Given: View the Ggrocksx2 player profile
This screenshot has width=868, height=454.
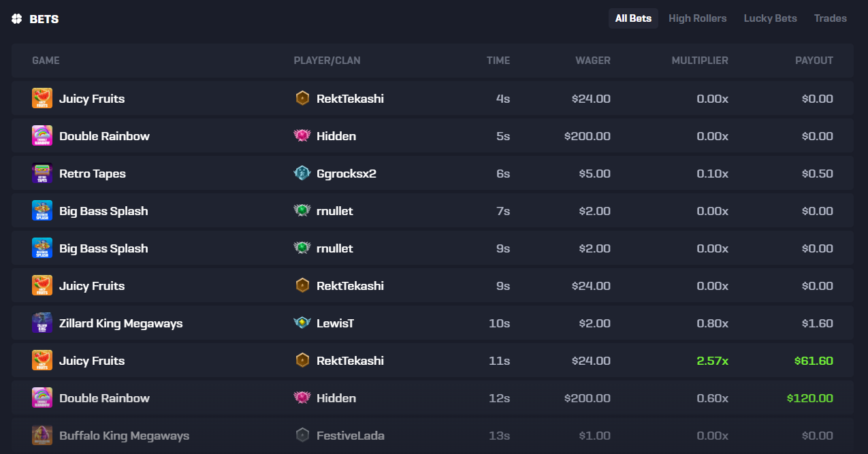Looking at the screenshot, I should [x=346, y=174].
